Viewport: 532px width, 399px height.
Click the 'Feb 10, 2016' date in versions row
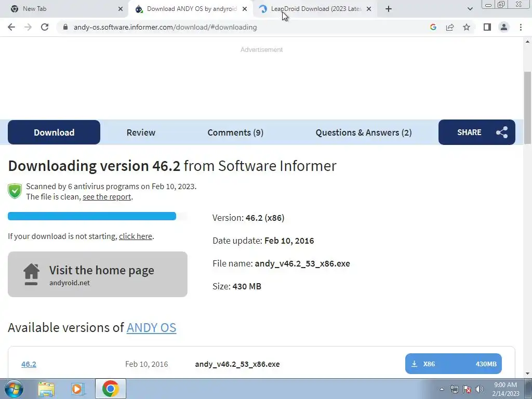tap(147, 364)
